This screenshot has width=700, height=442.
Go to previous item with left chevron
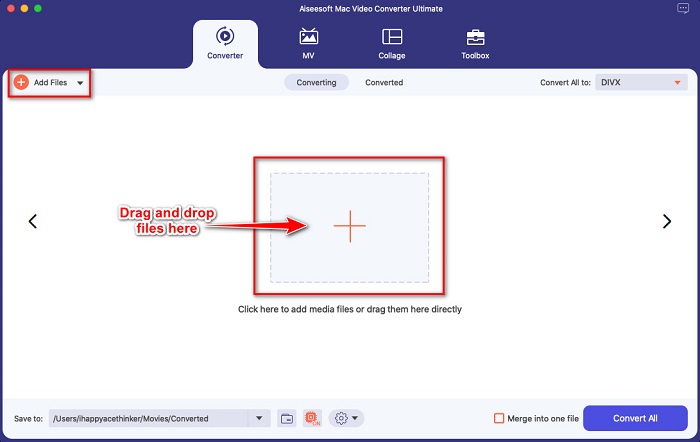(x=33, y=221)
